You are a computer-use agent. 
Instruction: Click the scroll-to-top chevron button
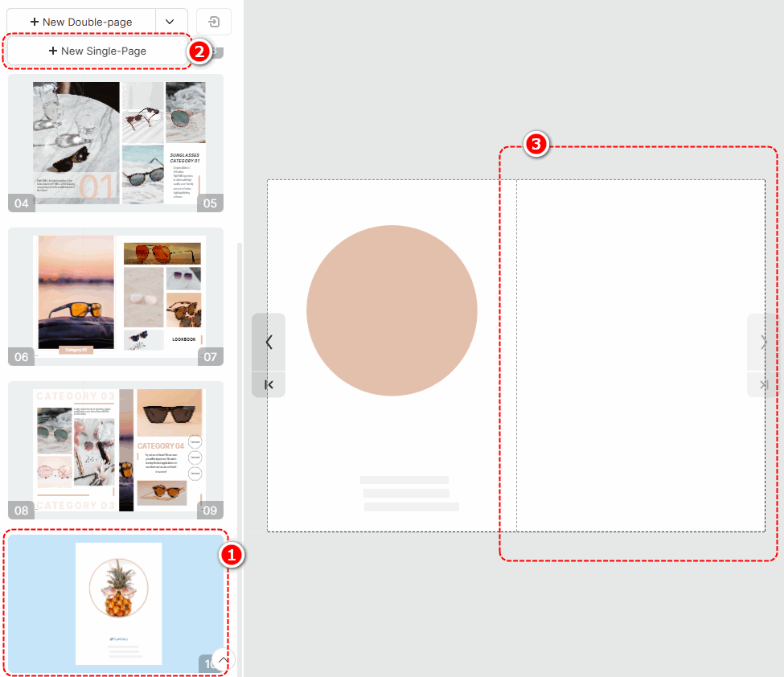tap(223, 659)
